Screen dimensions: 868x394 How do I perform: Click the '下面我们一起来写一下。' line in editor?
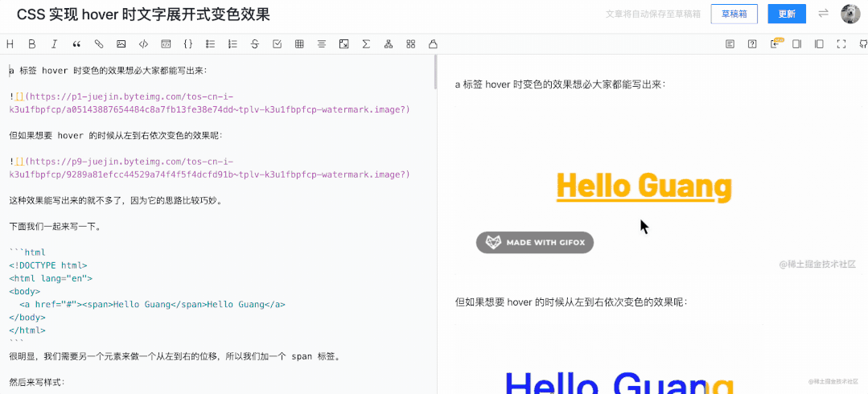coord(56,226)
